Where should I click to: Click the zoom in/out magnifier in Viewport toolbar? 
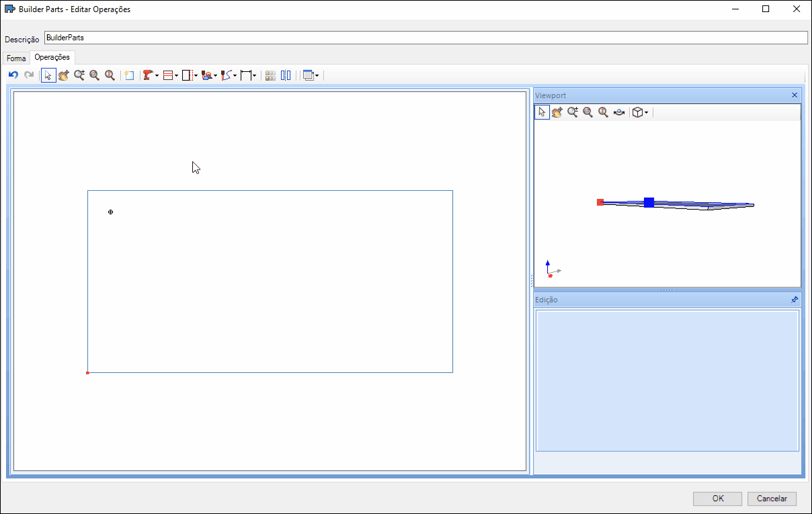[x=573, y=112]
